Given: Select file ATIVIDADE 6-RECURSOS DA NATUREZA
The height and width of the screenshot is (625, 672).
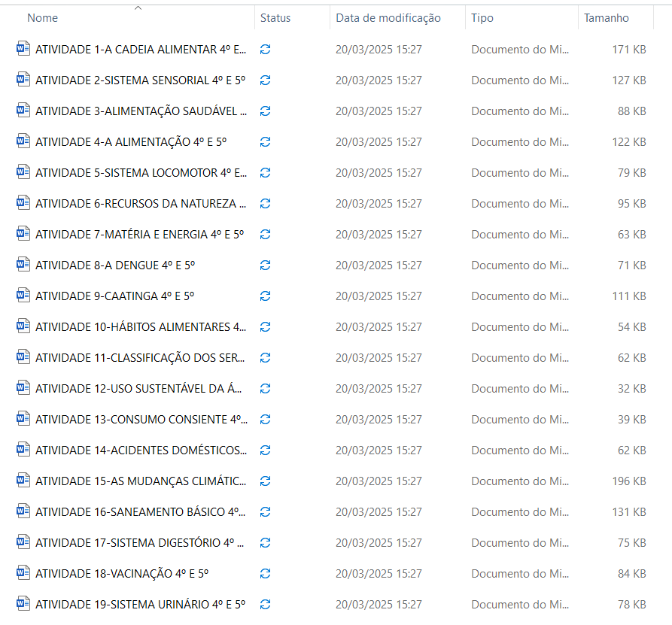Looking at the screenshot, I should (141, 204).
